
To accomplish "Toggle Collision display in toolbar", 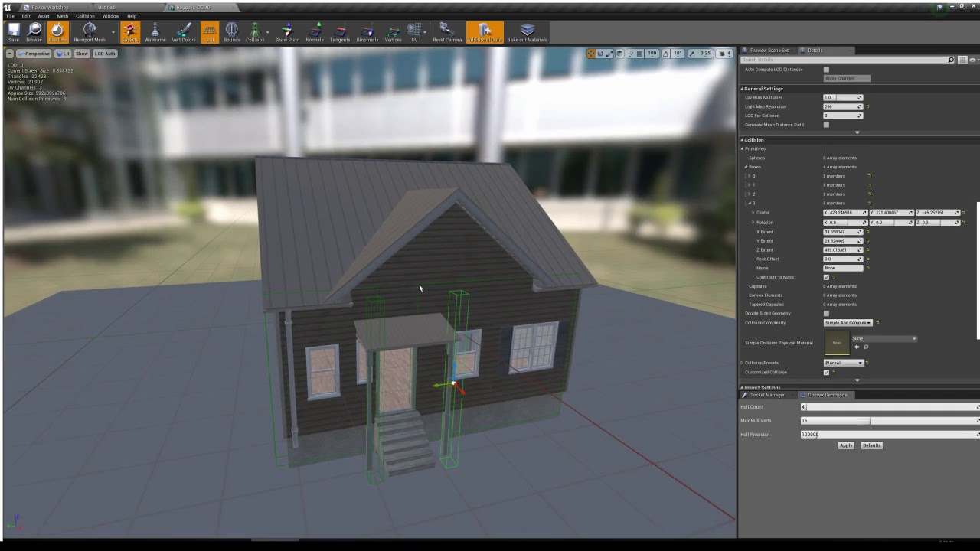I will (255, 32).
